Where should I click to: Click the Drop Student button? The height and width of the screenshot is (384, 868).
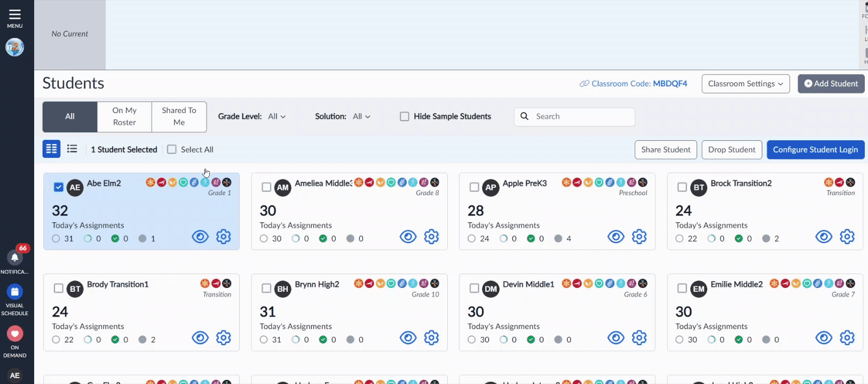tap(732, 150)
